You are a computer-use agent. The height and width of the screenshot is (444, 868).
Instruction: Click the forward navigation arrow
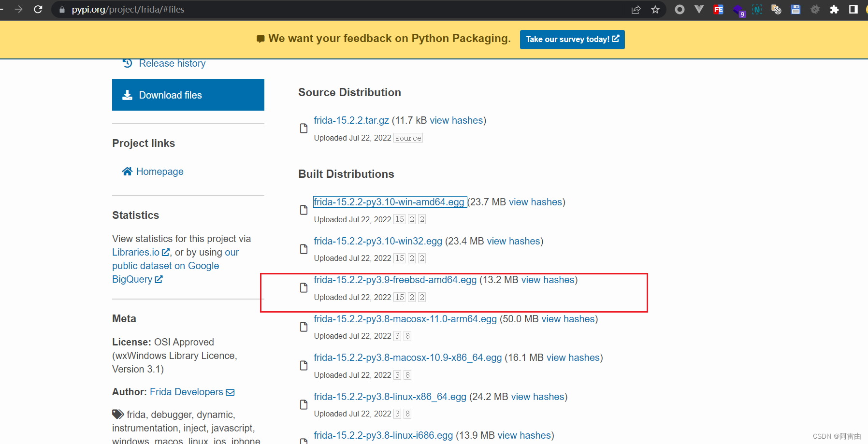18,9
